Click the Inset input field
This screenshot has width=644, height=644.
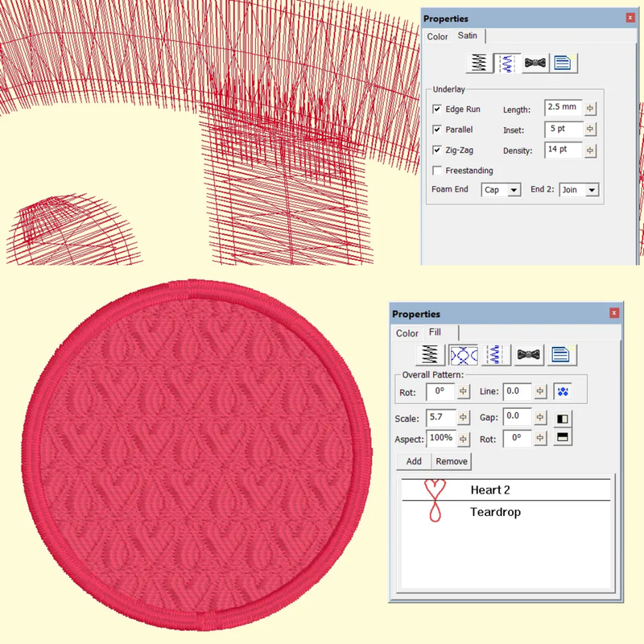point(563,129)
